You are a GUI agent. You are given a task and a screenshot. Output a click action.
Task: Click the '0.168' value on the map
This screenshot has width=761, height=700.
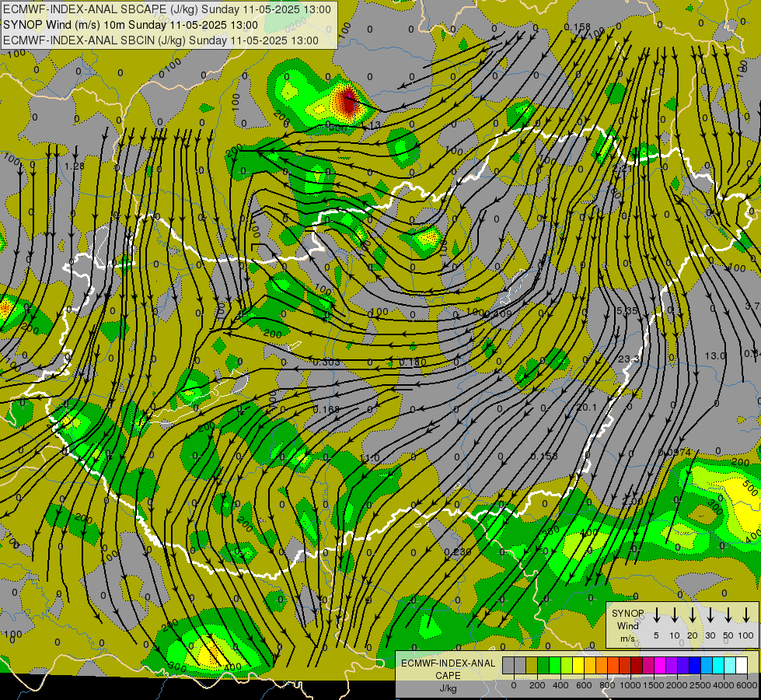[326, 410]
